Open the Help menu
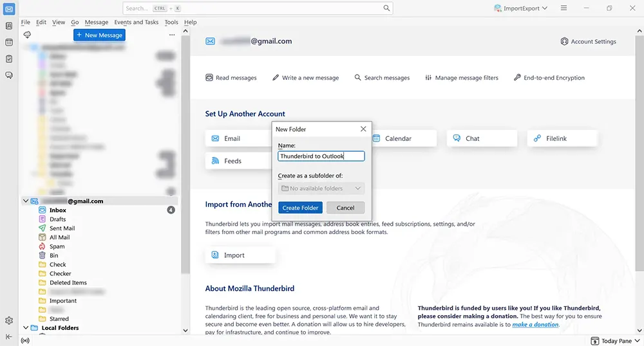Screen dimensions: 644x346 point(190,22)
